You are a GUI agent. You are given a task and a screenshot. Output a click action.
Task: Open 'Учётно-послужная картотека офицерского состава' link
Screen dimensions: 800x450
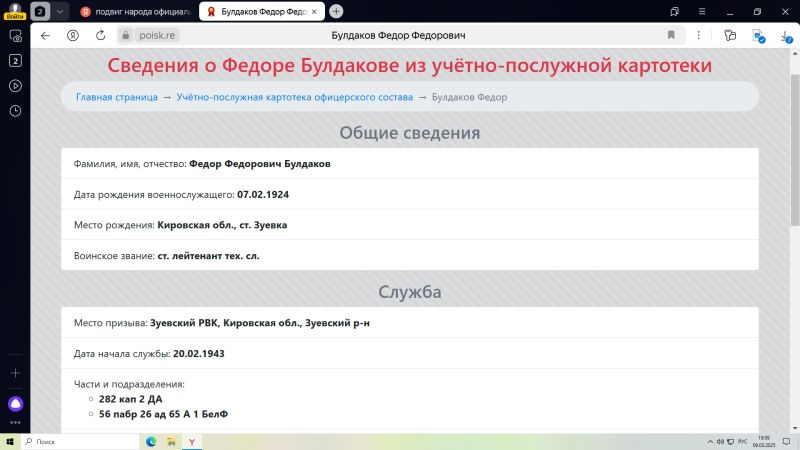tap(294, 97)
